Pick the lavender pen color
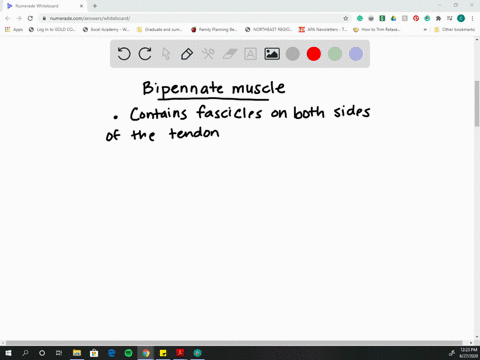Screen dimensions: 480x360 coord(356,54)
